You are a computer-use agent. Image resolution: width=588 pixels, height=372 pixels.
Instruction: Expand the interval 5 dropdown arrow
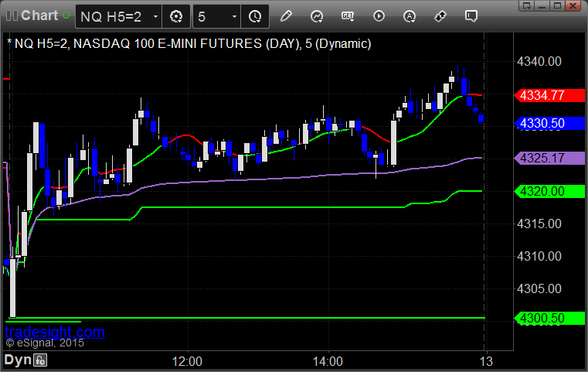click(x=234, y=16)
